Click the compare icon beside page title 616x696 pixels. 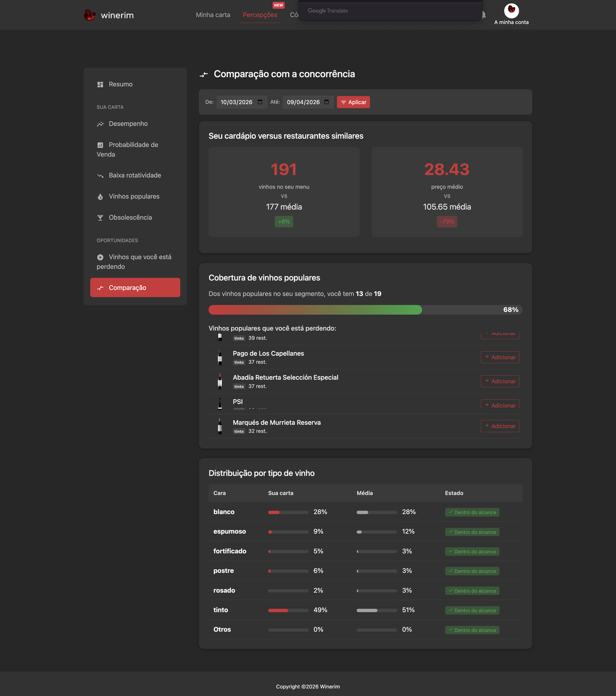pos(204,74)
